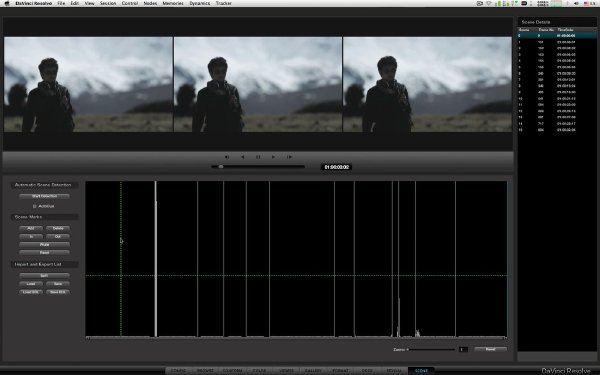Switch to the Gallery page tab
The height and width of the screenshot is (375, 600).
coord(313,371)
